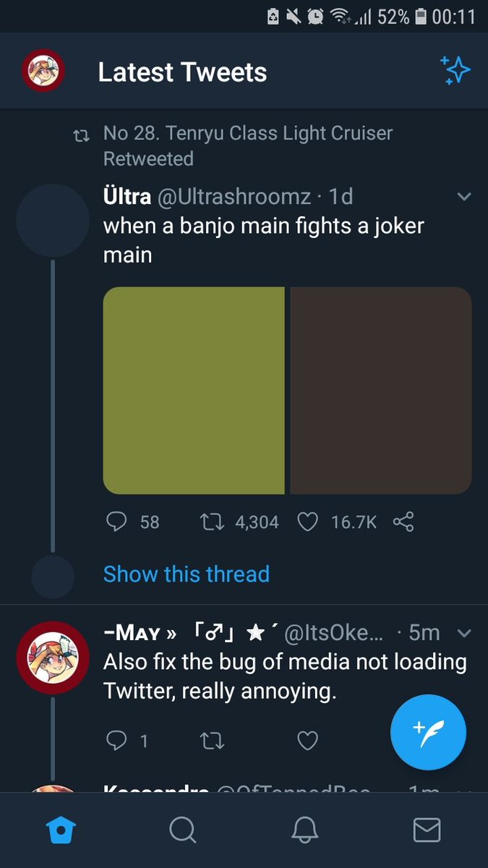The width and height of the screenshot is (488, 868).
Task: Expand options chevron on Ültra's tweet
Action: pos(464,197)
